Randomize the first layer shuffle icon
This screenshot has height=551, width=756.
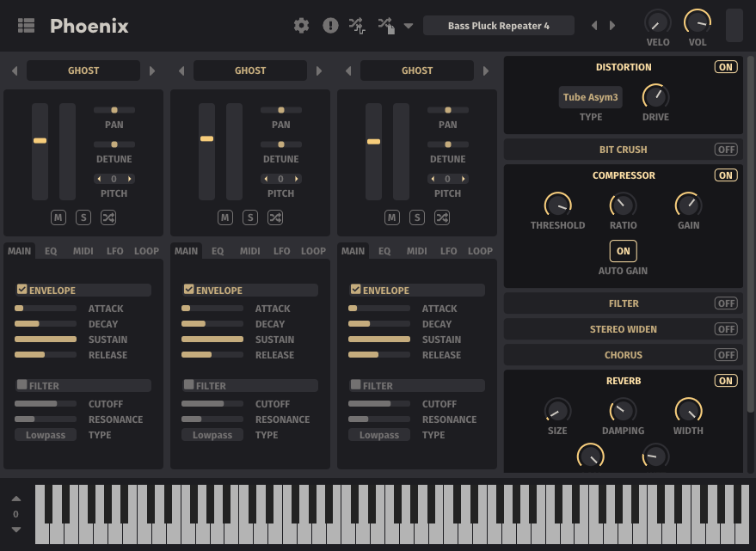(108, 217)
